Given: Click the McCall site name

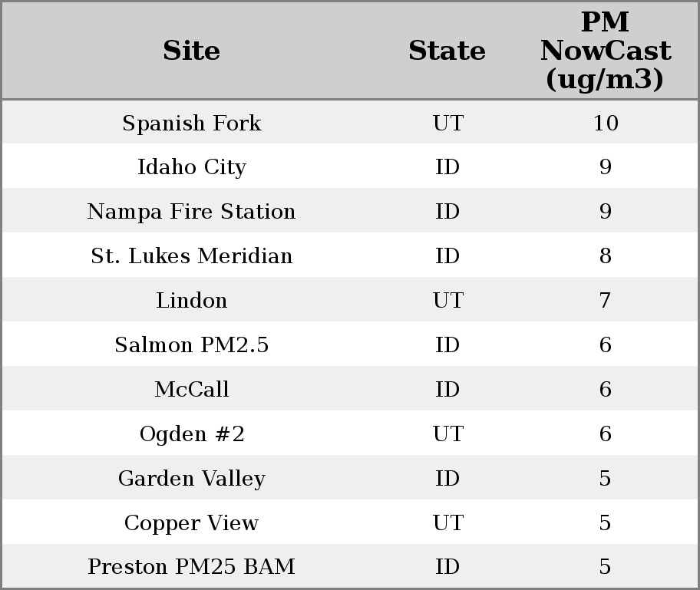Looking at the screenshot, I should pos(192,390).
